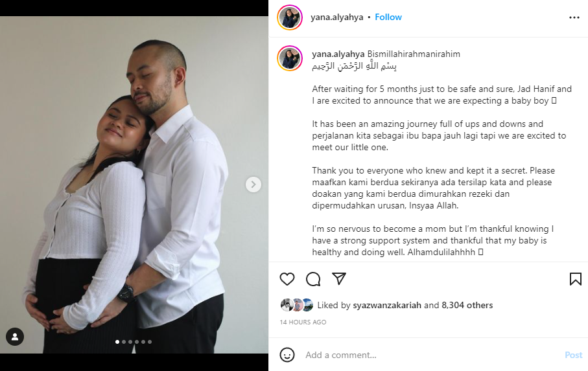Open comments via speech bubble icon
Viewport: 588px width, 371px height.
(x=313, y=279)
